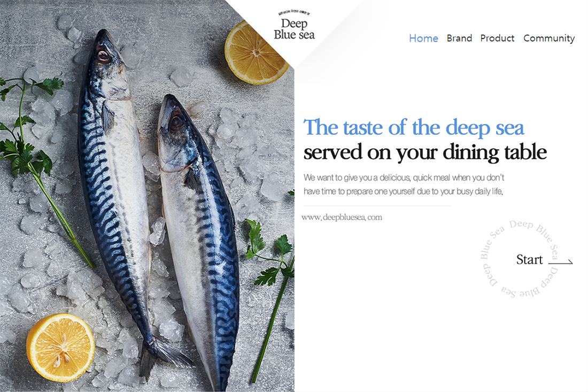The height and width of the screenshot is (392, 588).
Task: Click the small Korean tagline above the logo
Action: (295, 13)
